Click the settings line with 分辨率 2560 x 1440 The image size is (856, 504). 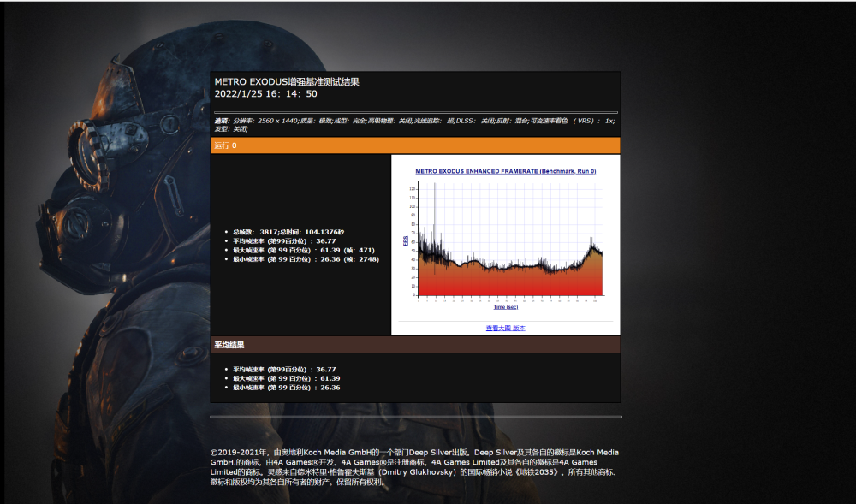(415, 125)
